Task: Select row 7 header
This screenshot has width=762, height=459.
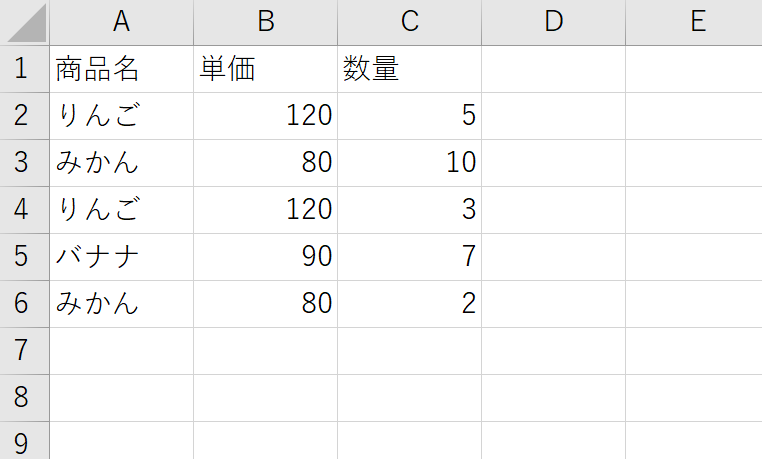Action: point(24,351)
